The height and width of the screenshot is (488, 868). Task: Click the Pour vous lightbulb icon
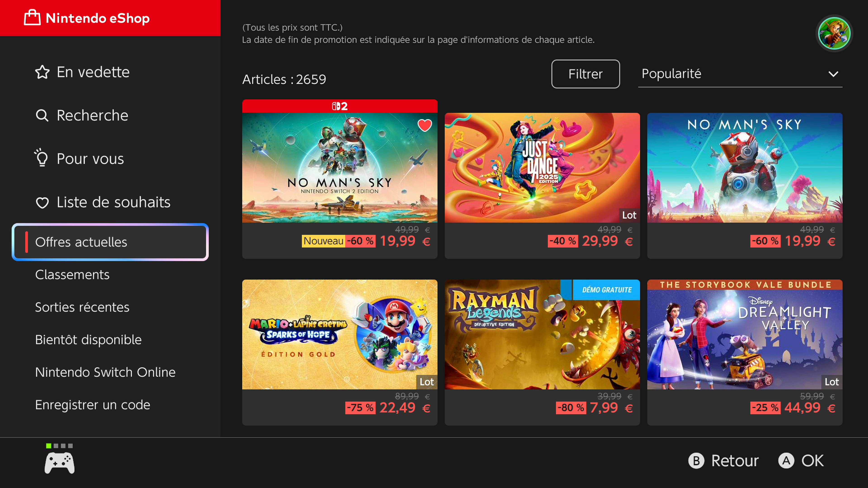(42, 158)
